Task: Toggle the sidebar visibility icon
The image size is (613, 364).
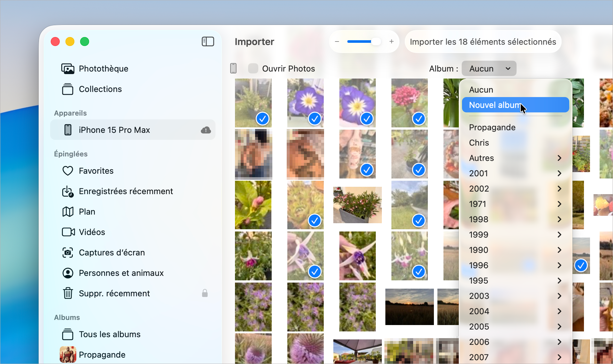Action: pyautogui.click(x=208, y=42)
